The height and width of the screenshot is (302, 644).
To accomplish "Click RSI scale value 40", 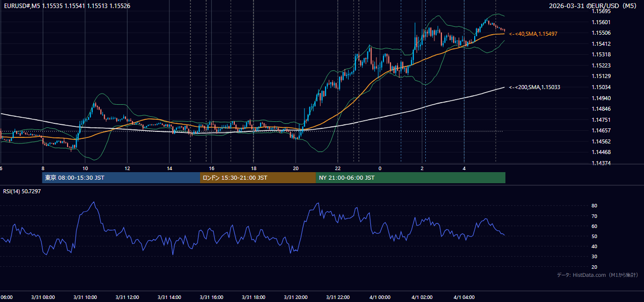I will click(x=594, y=246).
